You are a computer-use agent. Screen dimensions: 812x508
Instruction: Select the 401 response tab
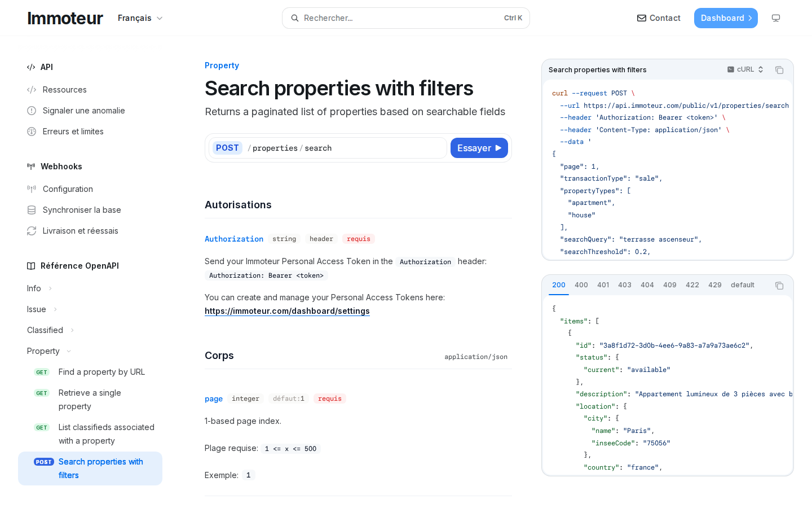[x=603, y=285]
